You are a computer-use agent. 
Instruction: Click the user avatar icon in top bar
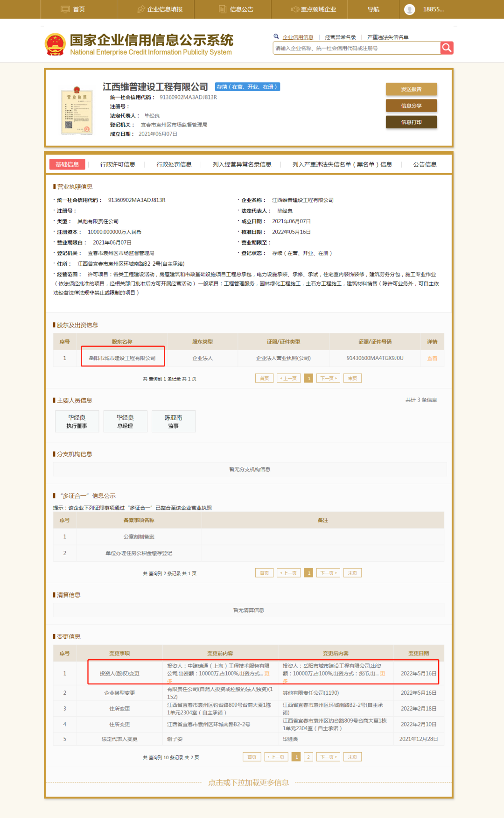(410, 9)
